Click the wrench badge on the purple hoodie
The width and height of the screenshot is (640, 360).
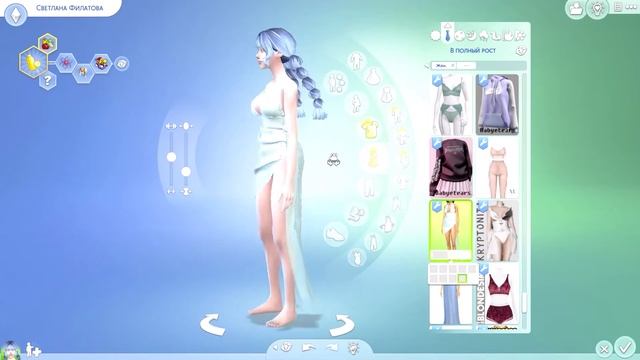tap(482, 80)
